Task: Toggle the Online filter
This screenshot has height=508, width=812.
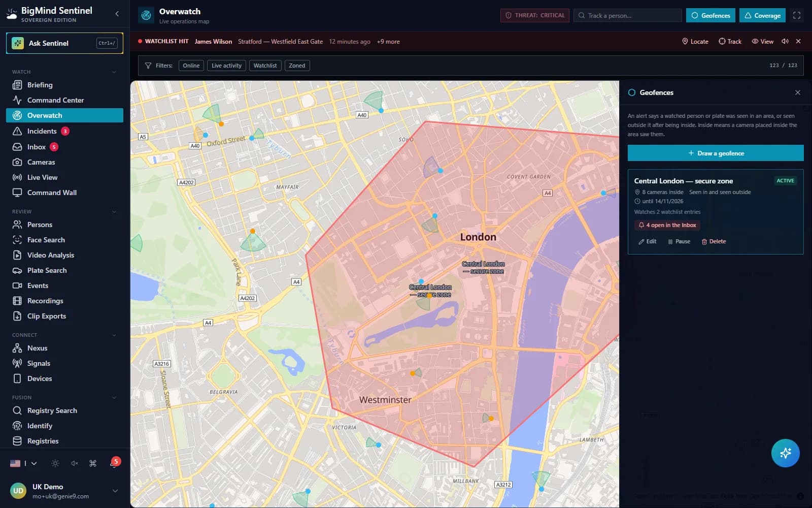Action: coord(191,66)
